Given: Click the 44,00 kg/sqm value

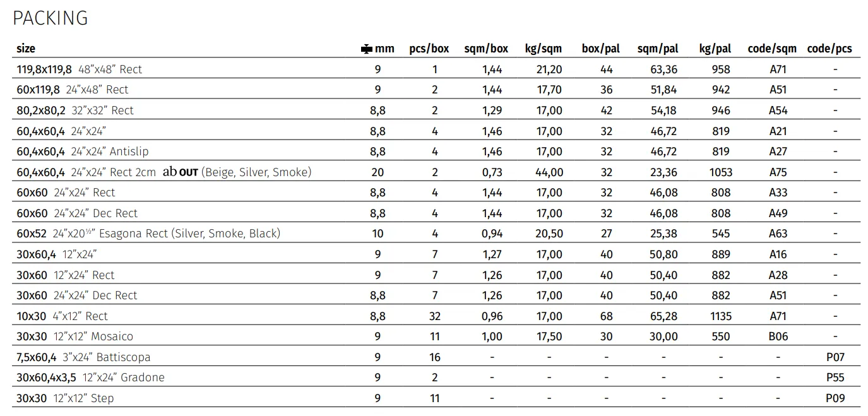Looking at the screenshot, I should point(549,172).
